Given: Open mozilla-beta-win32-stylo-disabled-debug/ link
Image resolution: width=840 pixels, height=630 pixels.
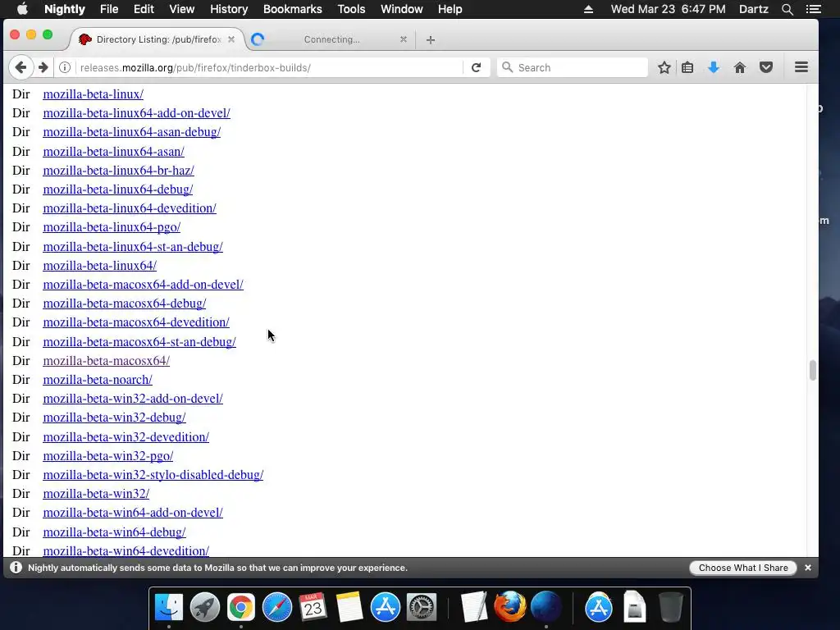Looking at the screenshot, I should pyautogui.click(x=153, y=475).
